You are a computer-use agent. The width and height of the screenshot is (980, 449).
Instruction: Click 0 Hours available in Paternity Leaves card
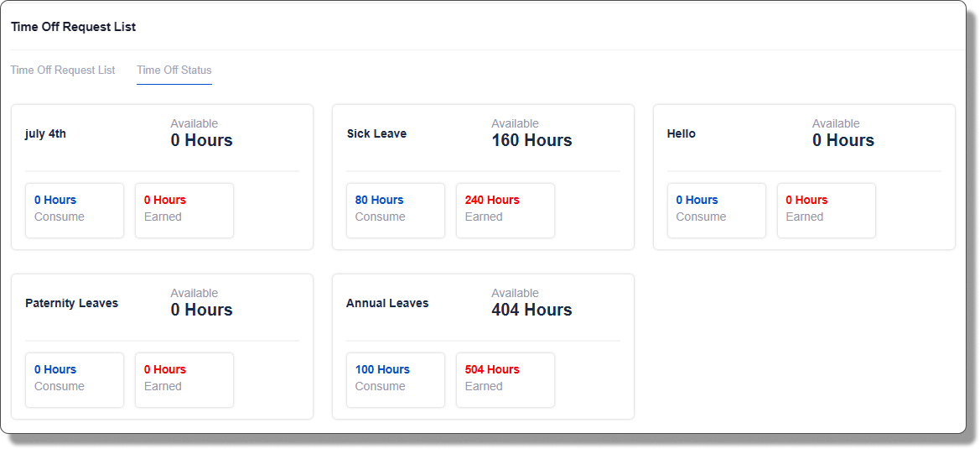[202, 310]
